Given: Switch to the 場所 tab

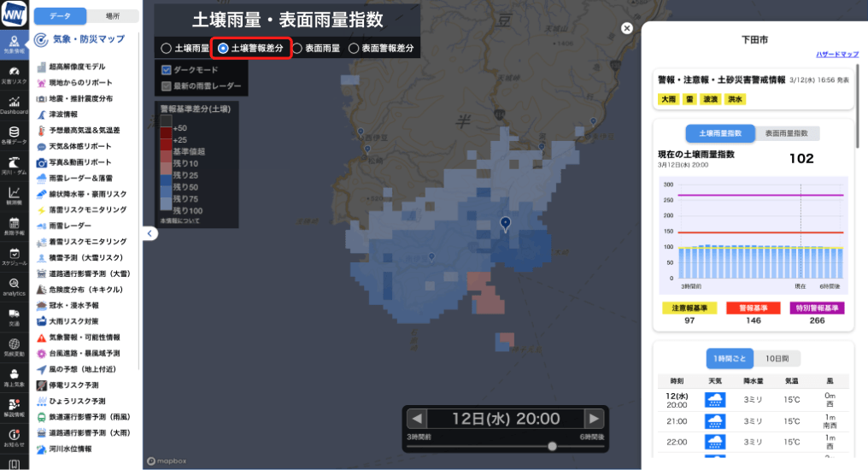Looking at the screenshot, I should click(x=112, y=16).
